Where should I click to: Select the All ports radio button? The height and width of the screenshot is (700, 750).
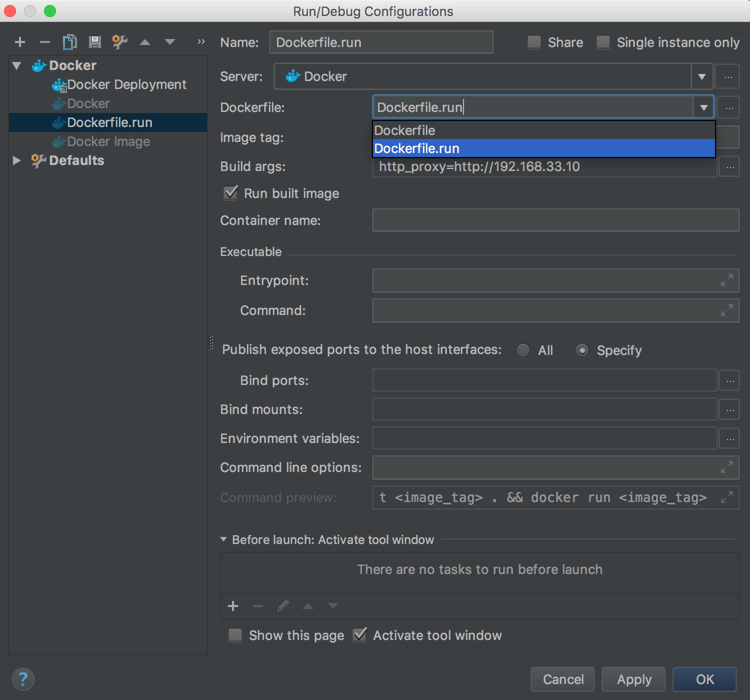(x=523, y=350)
